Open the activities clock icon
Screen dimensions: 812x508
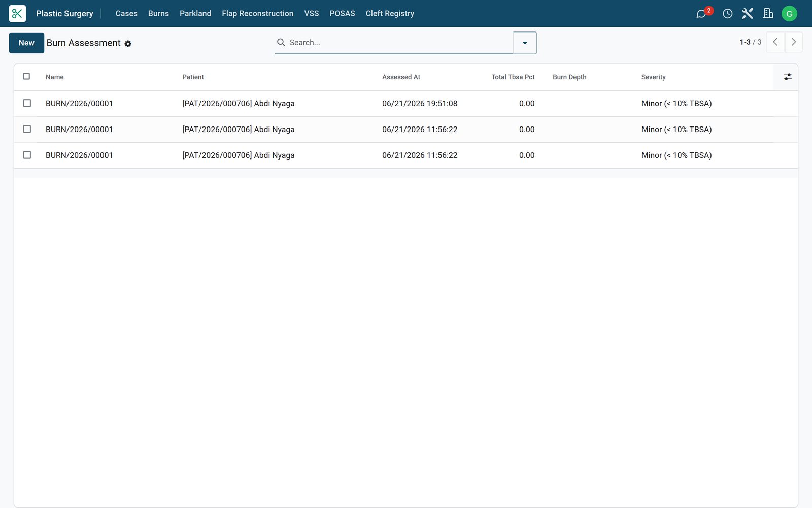727,14
